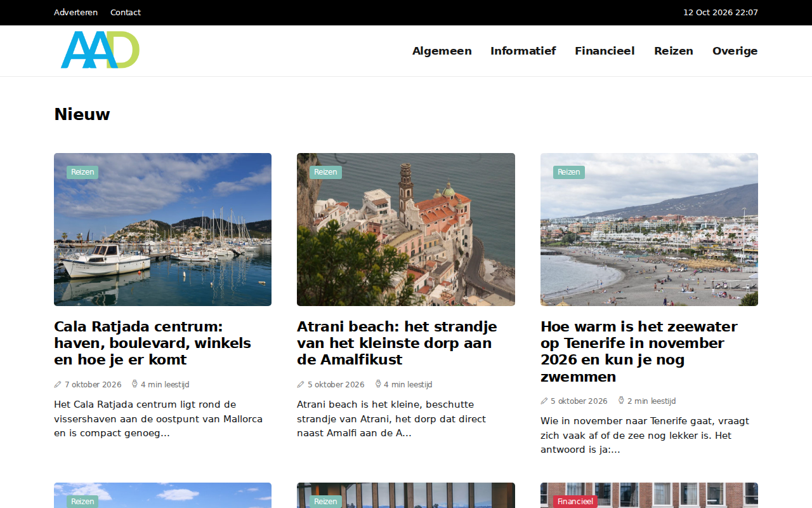Open article about zeewater op Tenerife
812x508 pixels.
click(639, 351)
